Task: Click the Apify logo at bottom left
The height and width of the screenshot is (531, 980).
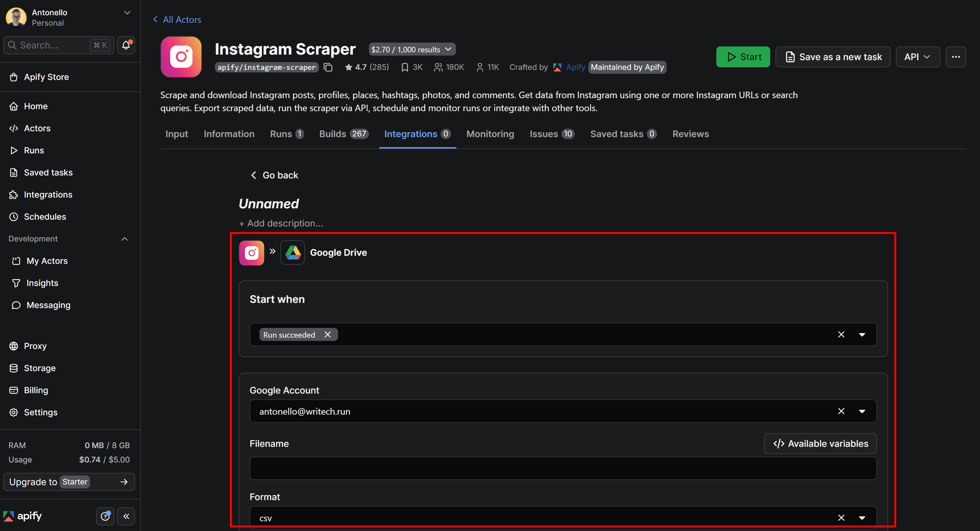Action: [x=23, y=516]
